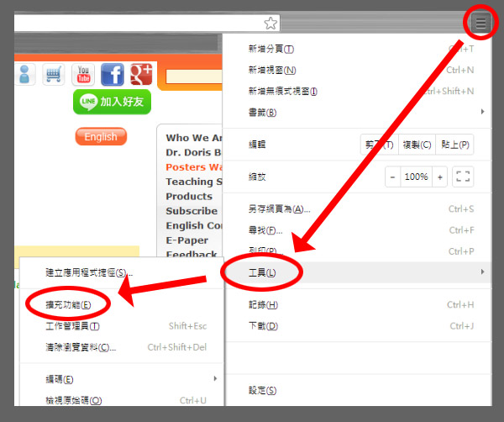Image resolution: width=504 pixels, height=422 pixels.
Task: Open 工作管理員(T) task manager item
Action: point(121,326)
